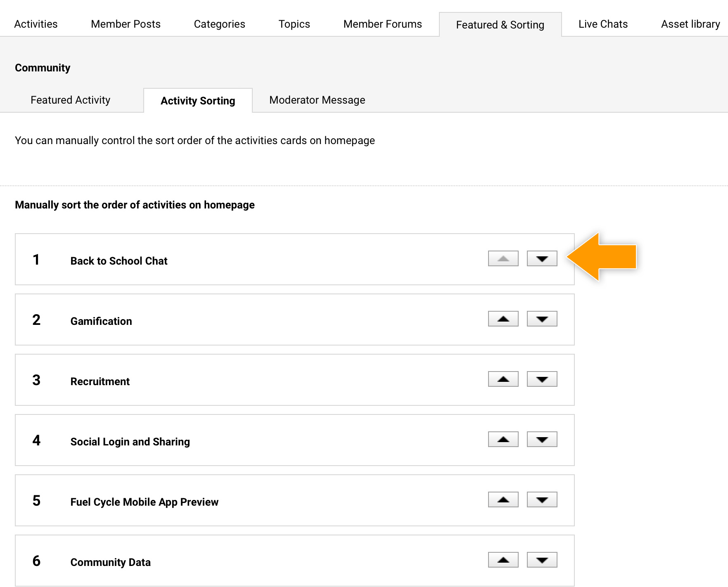Move Back to School Chat down
The image size is (728, 587).
click(542, 259)
